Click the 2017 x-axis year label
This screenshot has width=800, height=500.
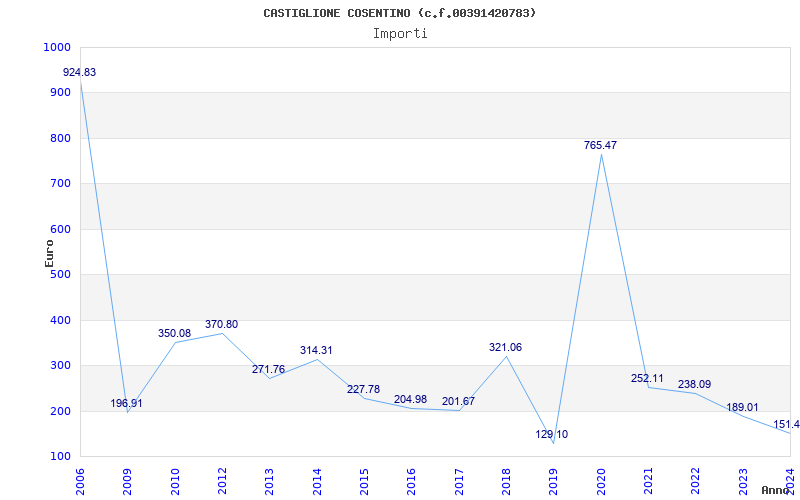pyautogui.click(x=459, y=482)
